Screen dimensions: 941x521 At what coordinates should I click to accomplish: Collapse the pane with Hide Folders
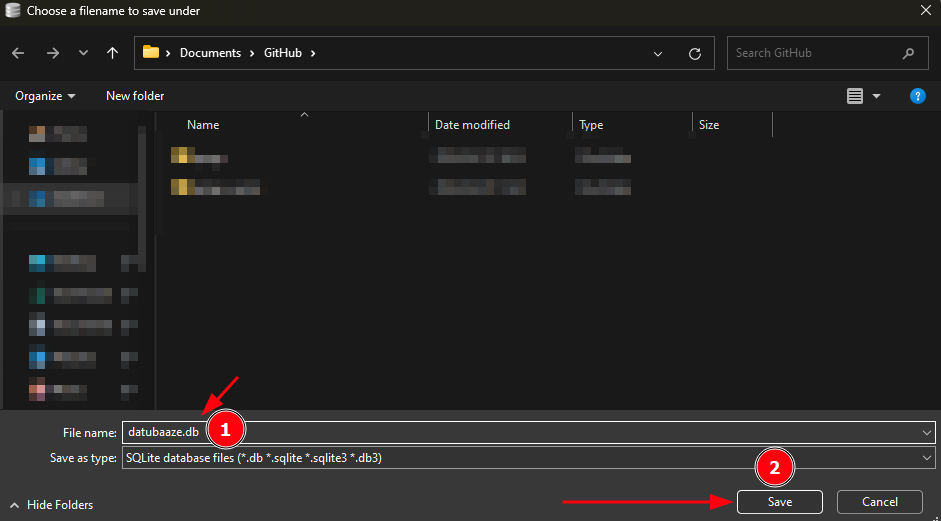tap(52, 505)
